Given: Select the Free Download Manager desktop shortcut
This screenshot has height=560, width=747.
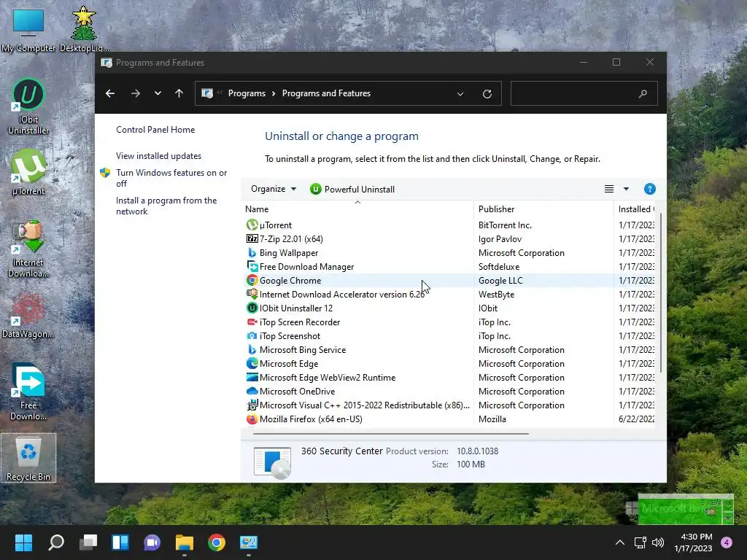Looking at the screenshot, I should click(x=28, y=392).
